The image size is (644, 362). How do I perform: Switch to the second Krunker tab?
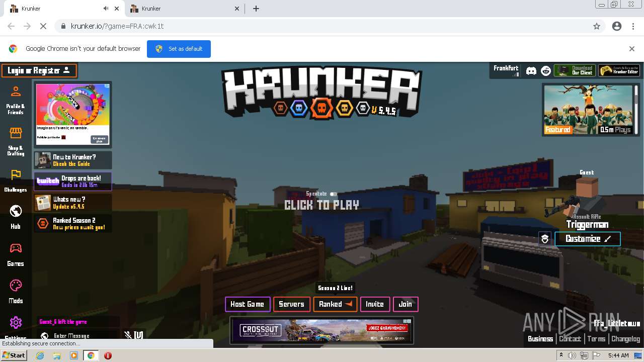point(184,9)
